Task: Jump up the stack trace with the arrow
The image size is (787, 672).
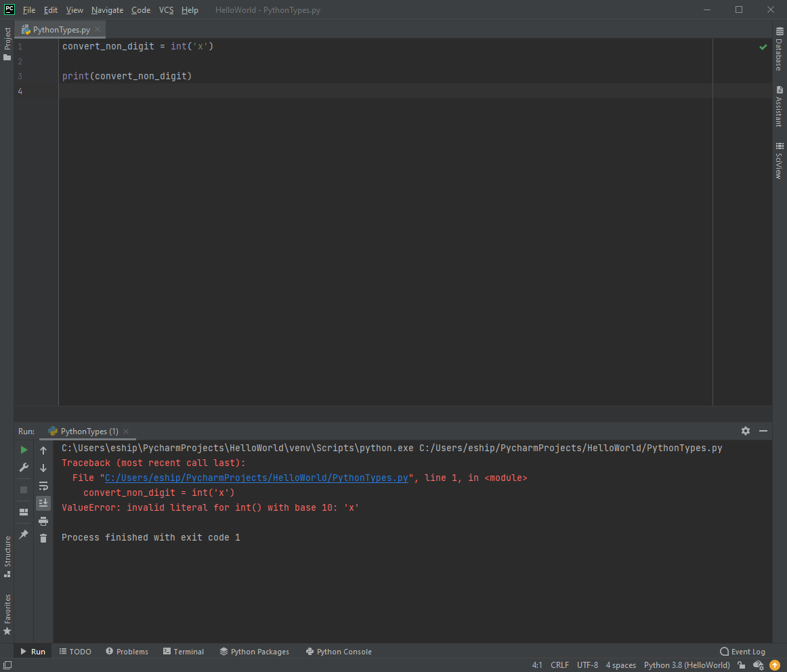Action: [x=43, y=449]
